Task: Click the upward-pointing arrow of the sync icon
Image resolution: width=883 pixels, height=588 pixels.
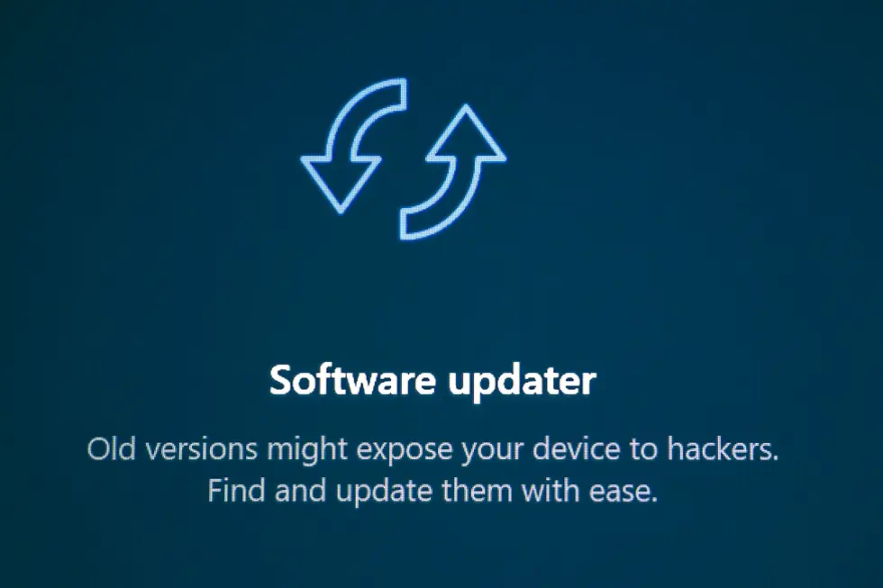Action: [453, 172]
